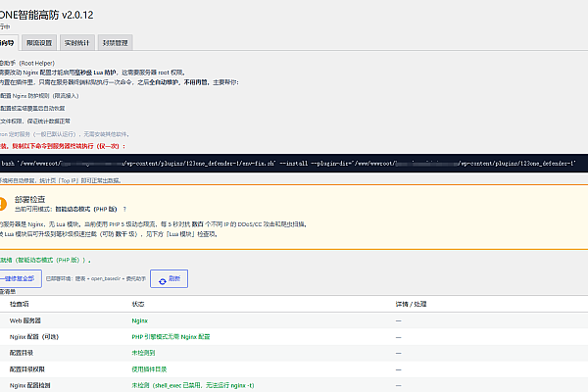Click the "PHP 引擎模式无需 Nginx 配置" status
Screen dimensions: 588x392
pos(171,337)
